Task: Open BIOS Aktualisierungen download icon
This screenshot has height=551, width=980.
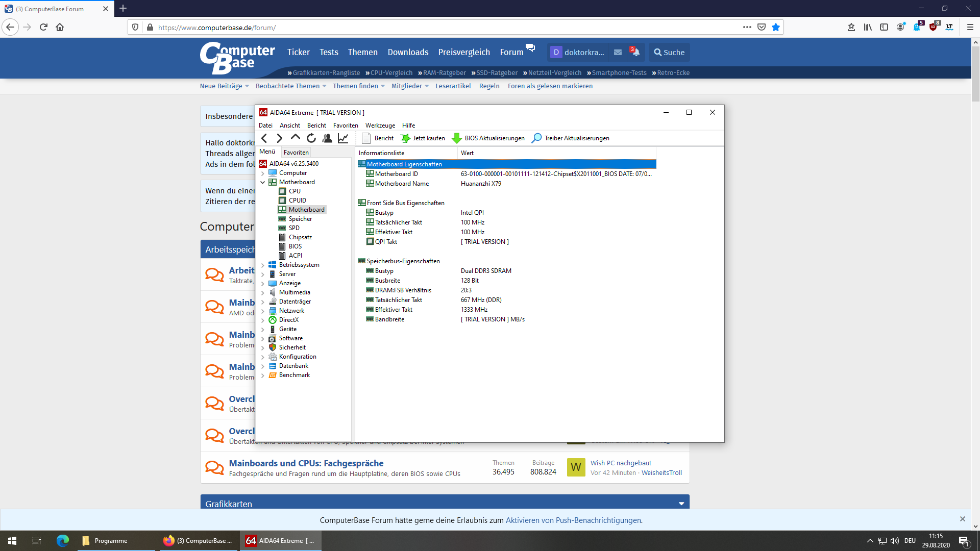Action: [457, 138]
